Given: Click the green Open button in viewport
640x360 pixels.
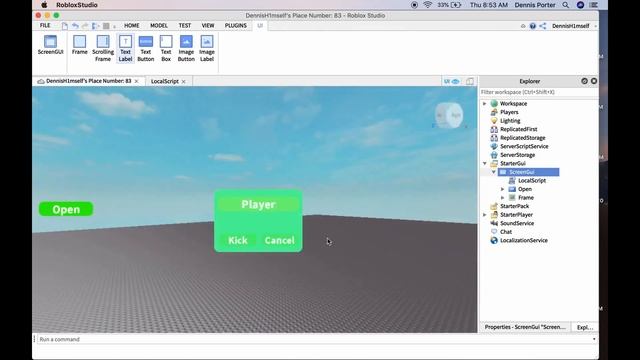Looking at the screenshot, I should pyautogui.click(x=66, y=209).
